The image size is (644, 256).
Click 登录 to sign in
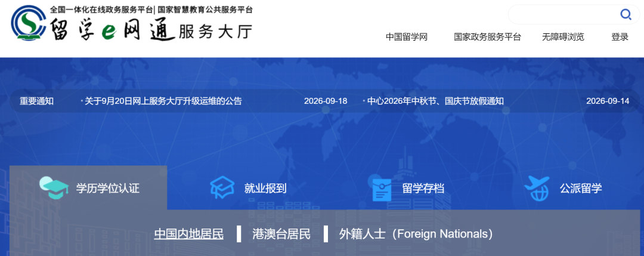tap(620, 37)
